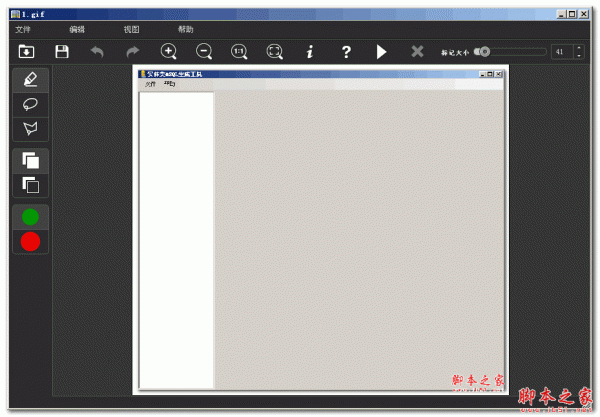The height and width of the screenshot is (417, 600).
Task: Minimize the 1.gif window
Action: [561, 14]
